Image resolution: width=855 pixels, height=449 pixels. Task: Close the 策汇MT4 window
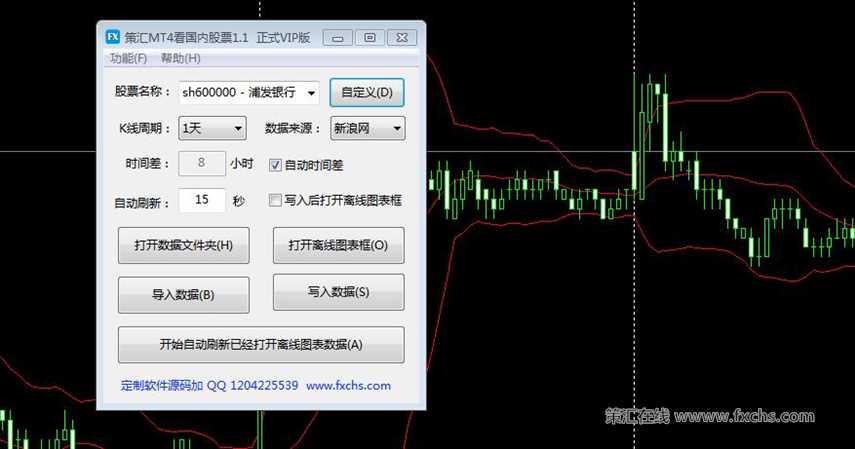click(402, 38)
